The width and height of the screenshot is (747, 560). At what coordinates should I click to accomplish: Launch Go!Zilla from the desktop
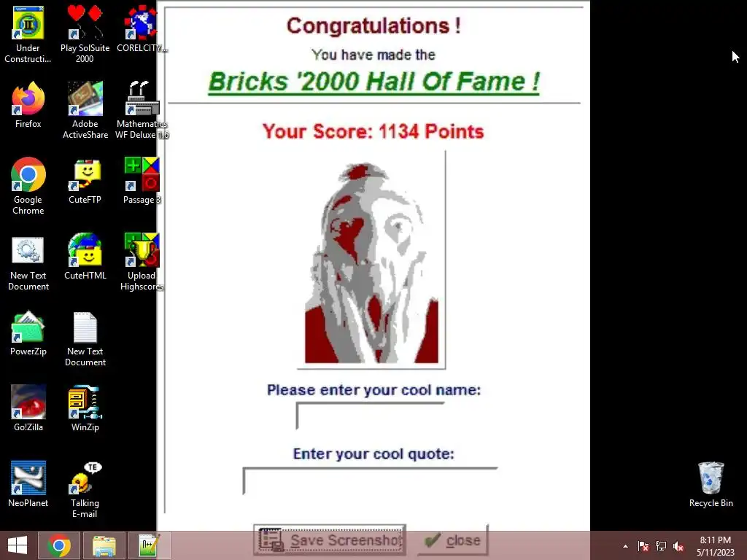pos(28,409)
